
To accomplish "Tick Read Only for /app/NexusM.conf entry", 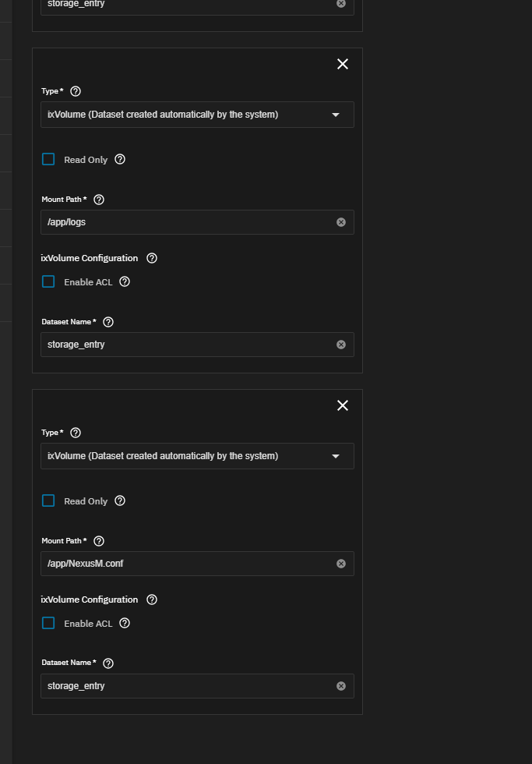I will tap(48, 500).
